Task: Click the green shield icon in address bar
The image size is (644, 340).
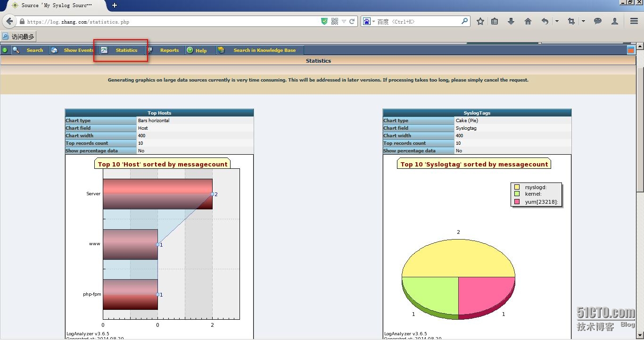Action: tap(324, 21)
